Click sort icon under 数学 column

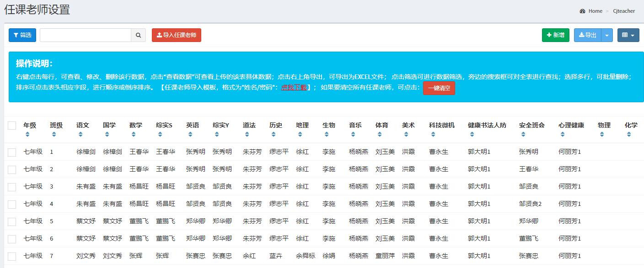click(134, 134)
